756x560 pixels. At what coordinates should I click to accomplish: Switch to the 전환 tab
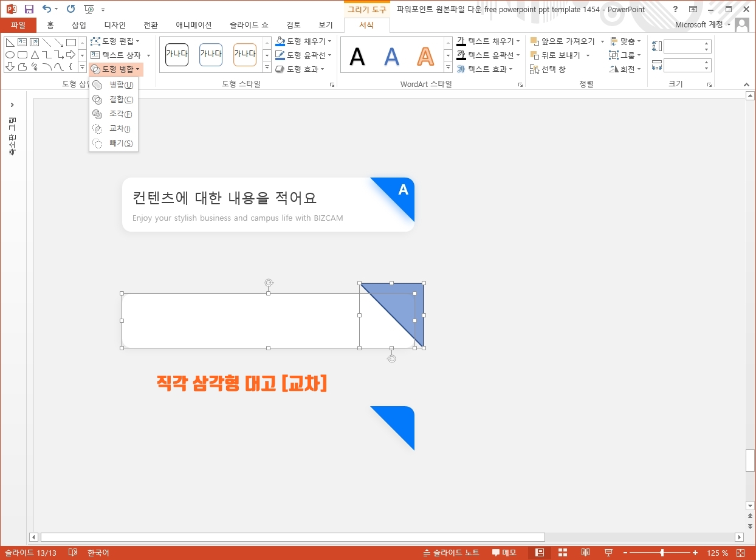click(x=151, y=25)
